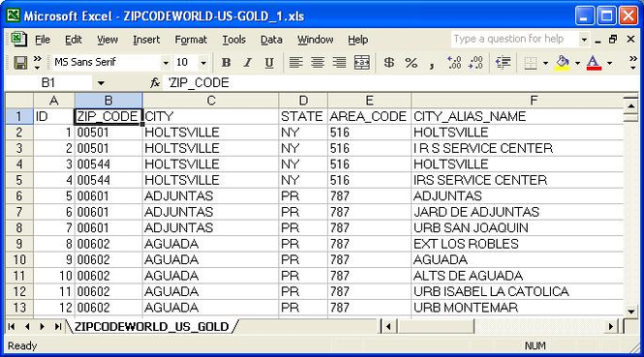This screenshot has height=357, width=644.
Task: Apply Currency style dollar icon
Action: point(389,63)
